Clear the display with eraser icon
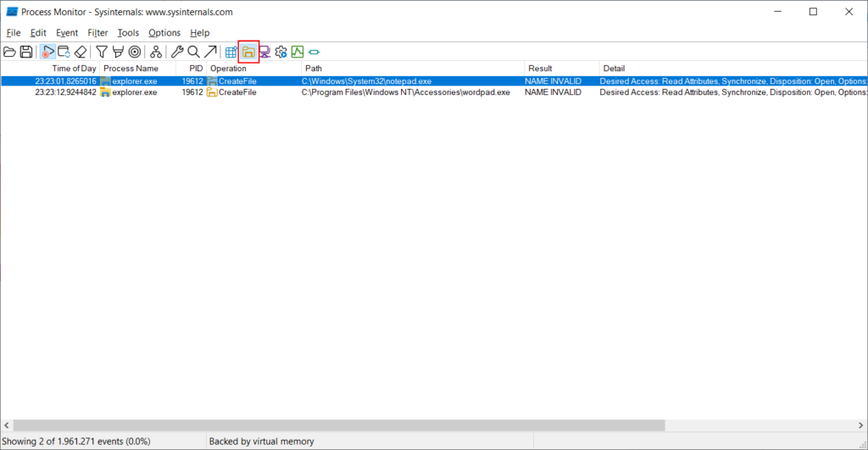 click(81, 52)
